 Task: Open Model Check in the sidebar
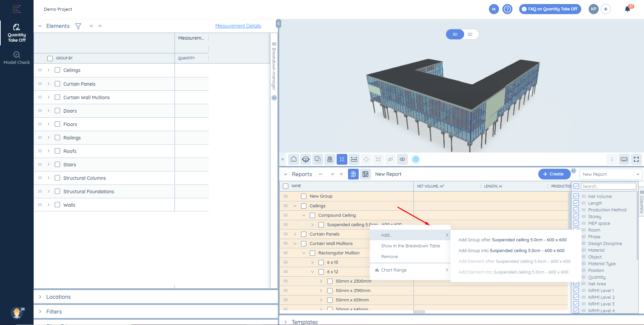pos(17,58)
